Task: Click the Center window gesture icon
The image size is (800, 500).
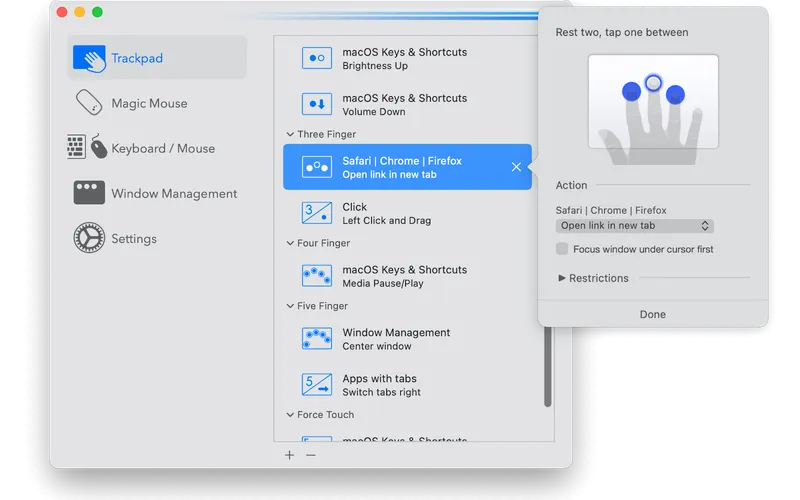Action: tap(317, 338)
